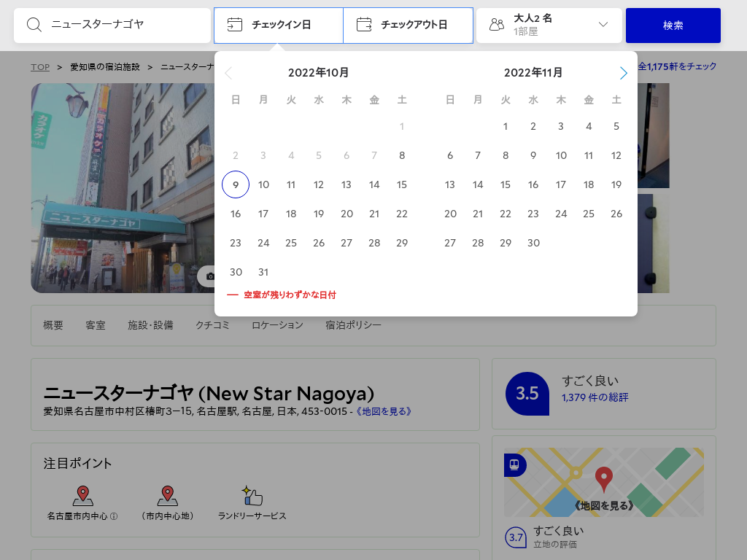747x560 pixels.
Task: Click ランドリーサービス thumbs-up icon
Action: pos(252,496)
